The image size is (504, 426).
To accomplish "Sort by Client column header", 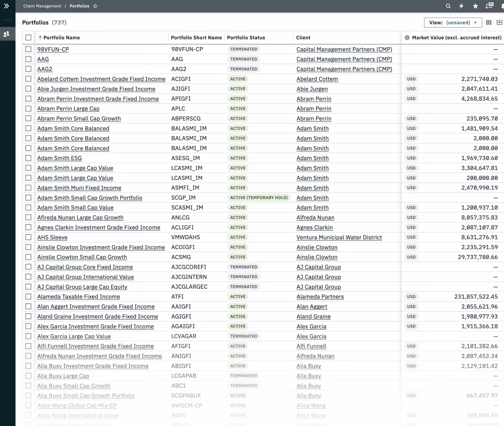I will tap(303, 37).
